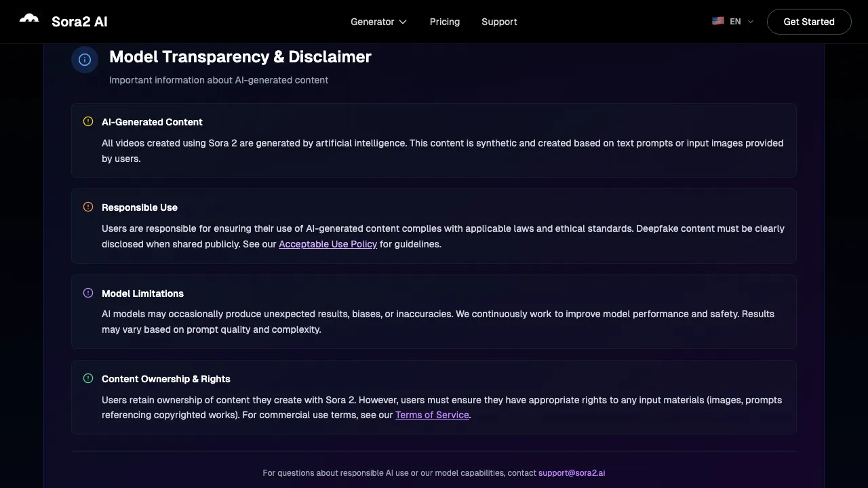Click the Sora2 AI brand name text
This screenshot has width=868, height=488.
tap(79, 22)
